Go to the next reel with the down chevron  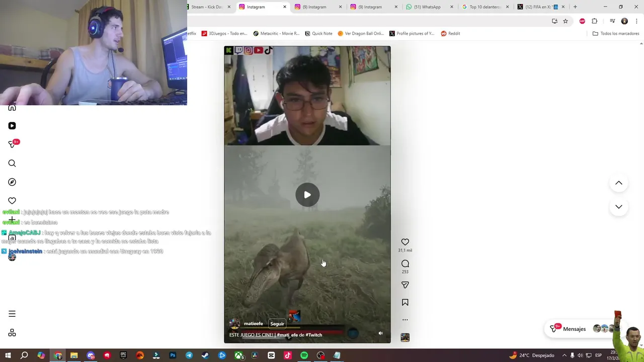619,207
